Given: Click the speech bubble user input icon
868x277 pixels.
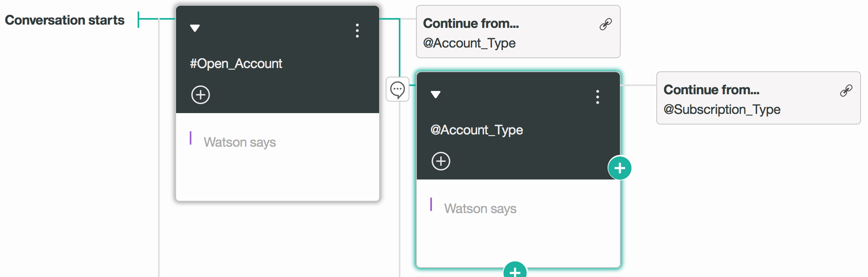Looking at the screenshot, I should (x=398, y=90).
